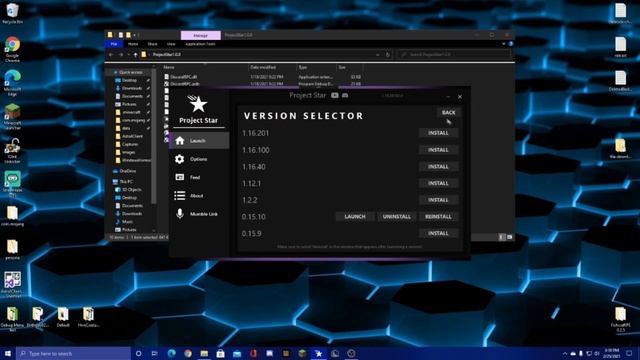The image size is (640, 360).
Task: Select the DiscordRPC.dll file
Action: coord(183,77)
